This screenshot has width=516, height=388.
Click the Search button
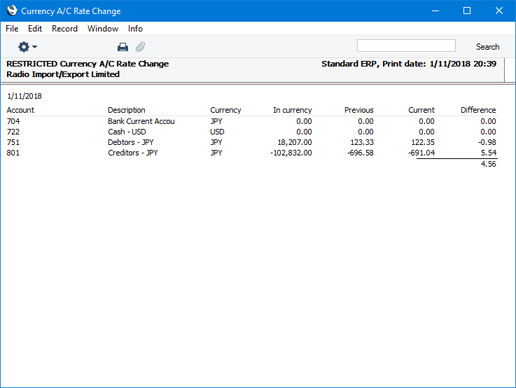pyautogui.click(x=487, y=47)
